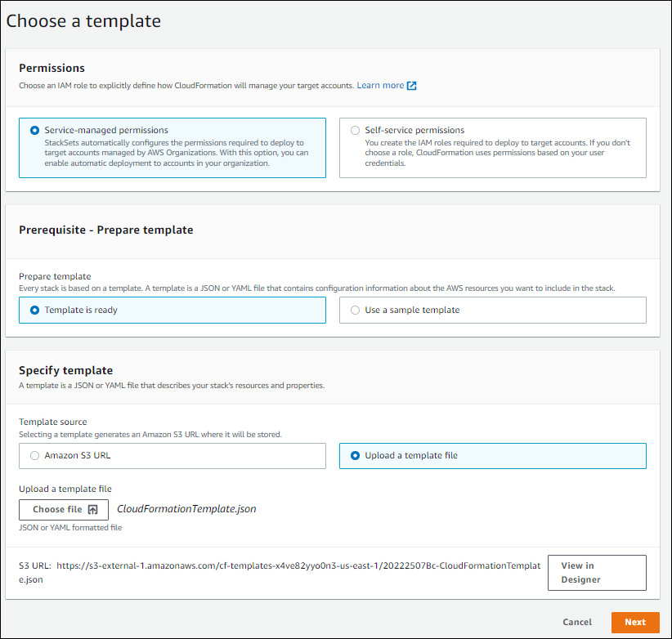Select the Service-managed permissions radio button
This screenshot has width=672, height=639.
tap(34, 129)
